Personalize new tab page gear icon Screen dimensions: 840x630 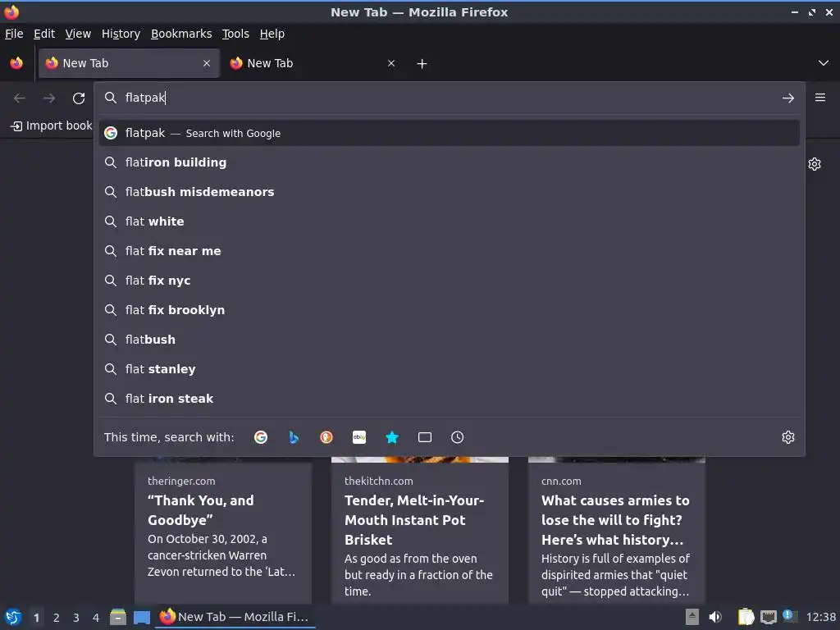coord(815,164)
